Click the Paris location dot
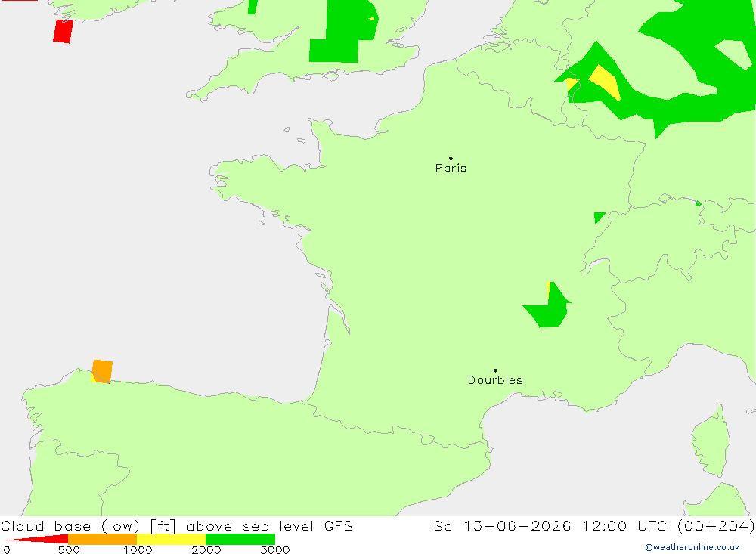Viewport: 756px width, 554px height. tap(451, 158)
